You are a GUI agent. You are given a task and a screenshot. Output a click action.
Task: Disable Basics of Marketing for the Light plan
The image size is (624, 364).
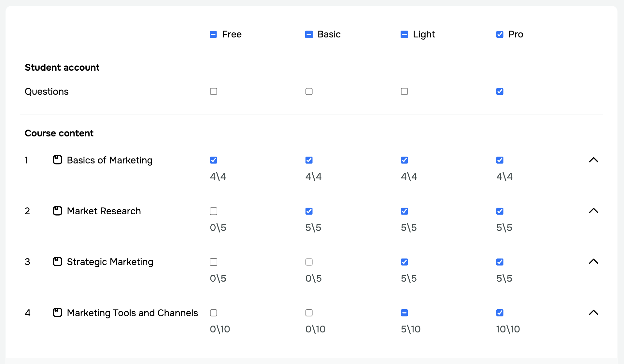pyautogui.click(x=404, y=160)
